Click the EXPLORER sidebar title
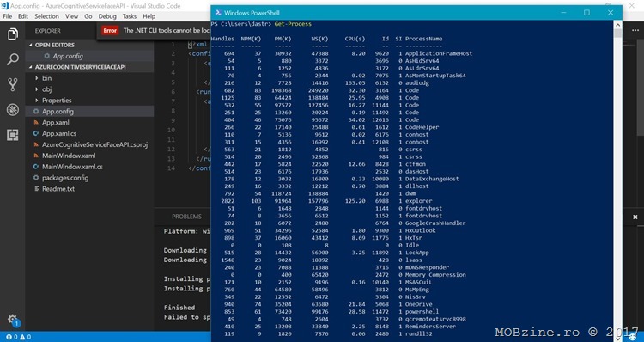Image resolution: width=644 pixels, height=342 pixels. click(47, 31)
